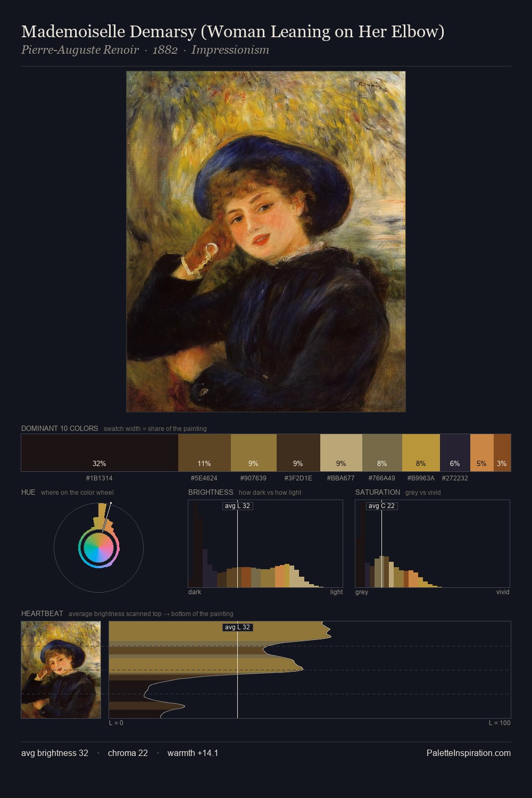The image size is (532, 798).
Task: Select the 5% orange swatch
Action: tap(482, 453)
